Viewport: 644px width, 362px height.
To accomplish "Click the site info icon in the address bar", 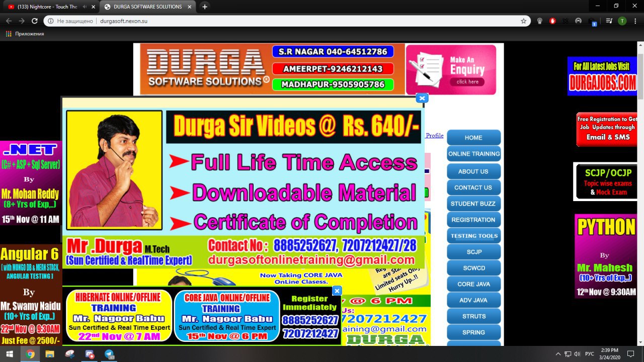I will pos(51,21).
